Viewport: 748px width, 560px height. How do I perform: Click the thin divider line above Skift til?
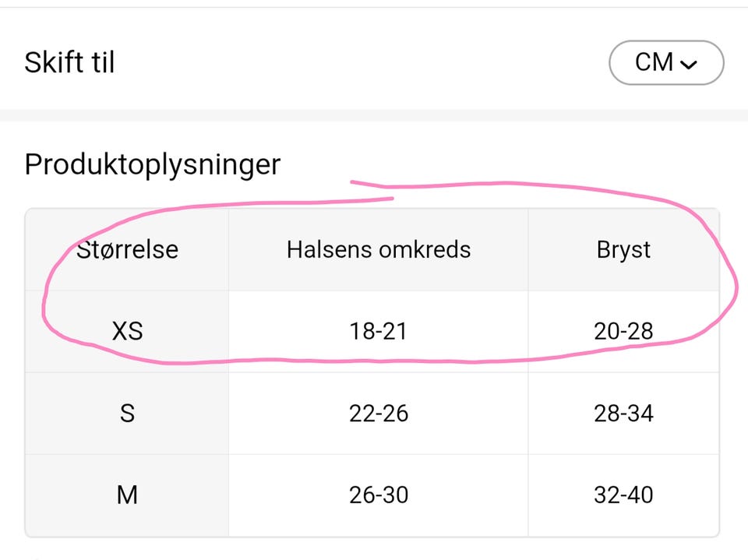(x=374, y=7)
